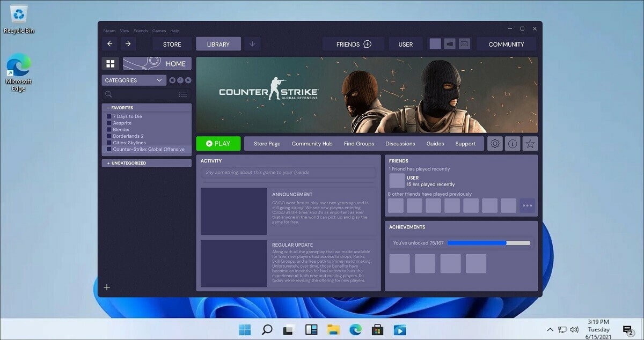Screen dimensions: 644x340
Task: Open the Widgets panel on taskbar
Action: (x=311, y=329)
